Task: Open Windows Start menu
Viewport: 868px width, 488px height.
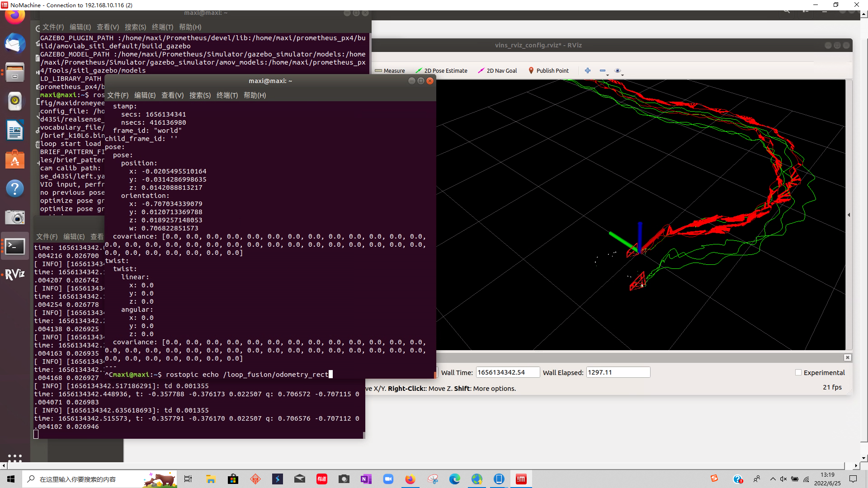Action: pyautogui.click(x=11, y=479)
